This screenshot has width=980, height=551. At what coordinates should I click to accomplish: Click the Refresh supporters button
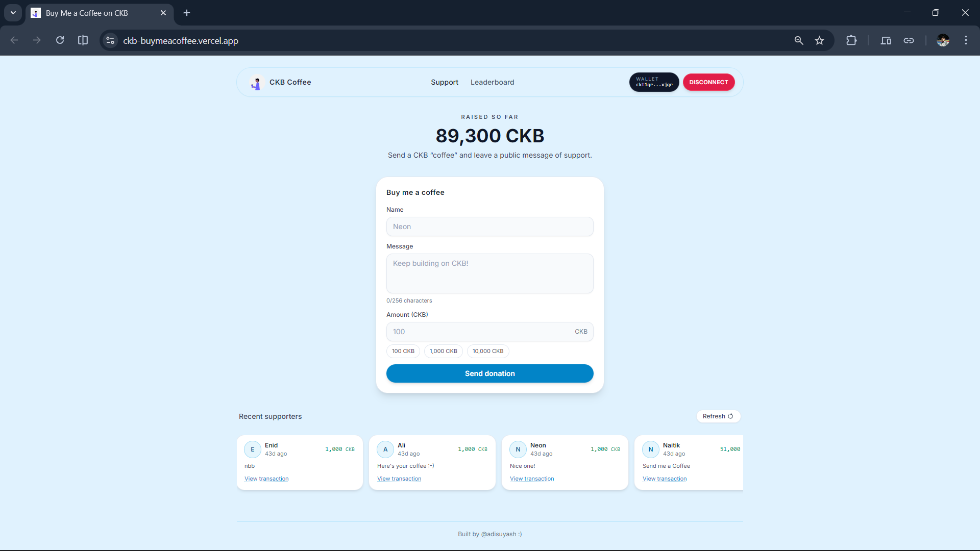[x=718, y=416]
